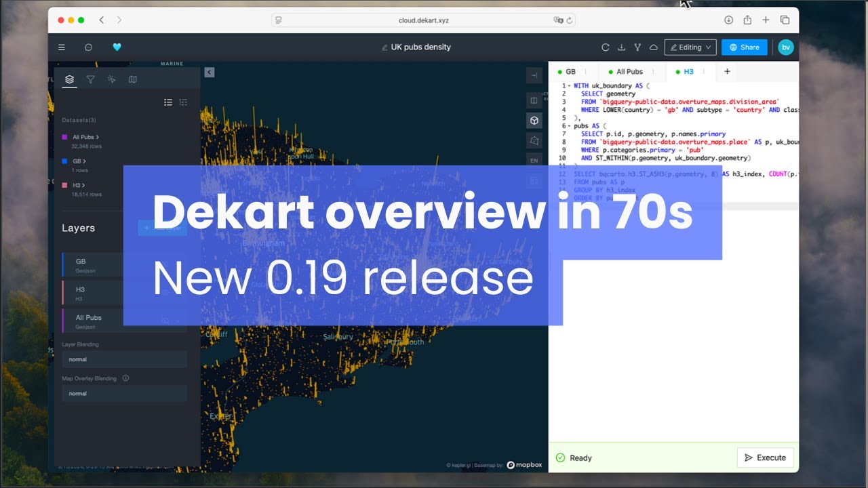
Task: Toggle the 3D map cube icon
Action: pos(534,121)
